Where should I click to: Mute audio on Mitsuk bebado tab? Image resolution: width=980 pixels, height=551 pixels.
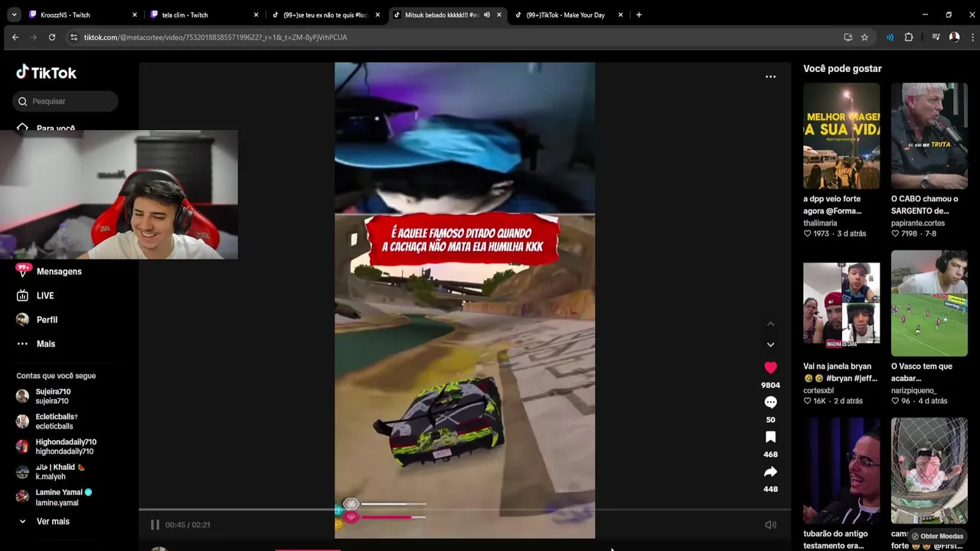[x=487, y=15]
